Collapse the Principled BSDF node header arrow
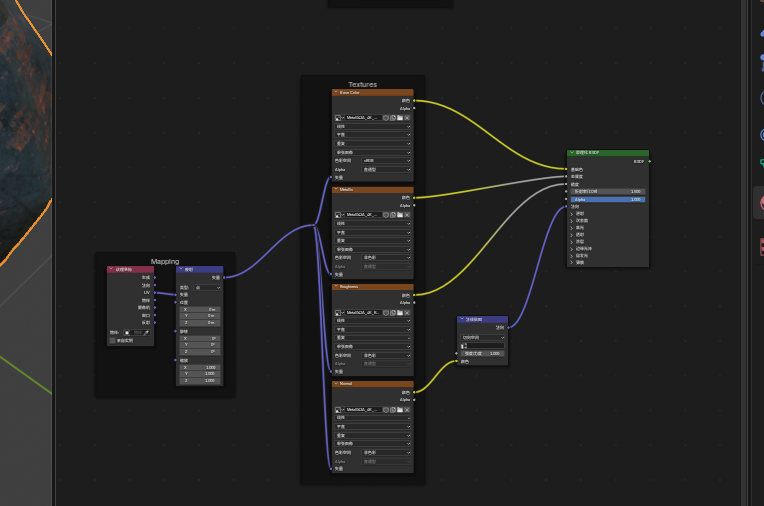Screen dimensions: 764x506 [571, 154]
